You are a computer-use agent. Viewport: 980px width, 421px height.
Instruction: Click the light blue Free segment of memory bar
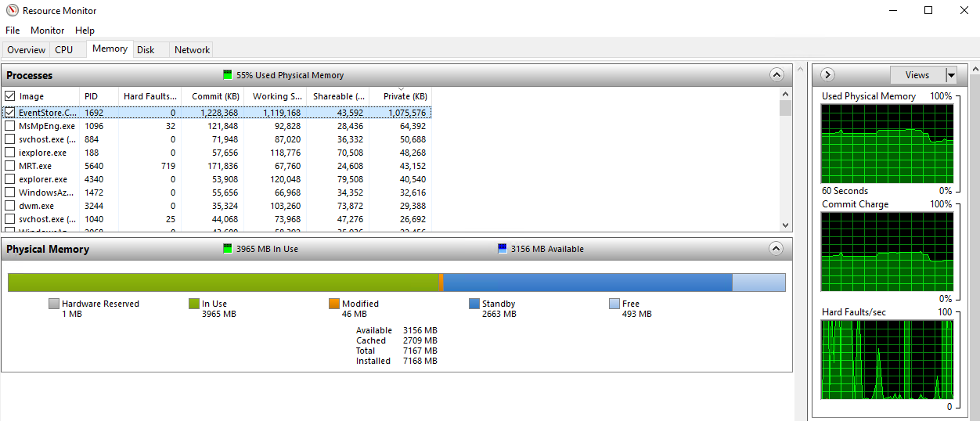(758, 282)
